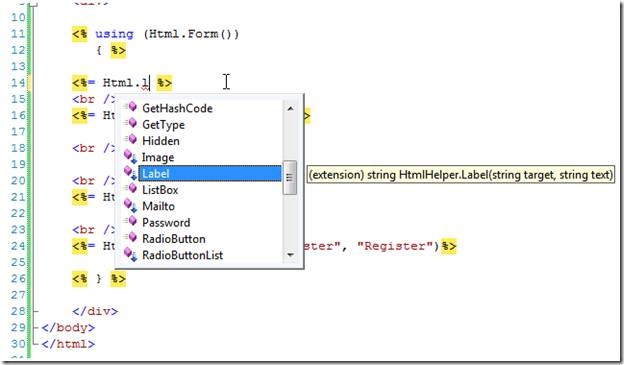Select GetHashCode in the IntelliSense list
The height and width of the screenshot is (365, 624).
pos(177,108)
